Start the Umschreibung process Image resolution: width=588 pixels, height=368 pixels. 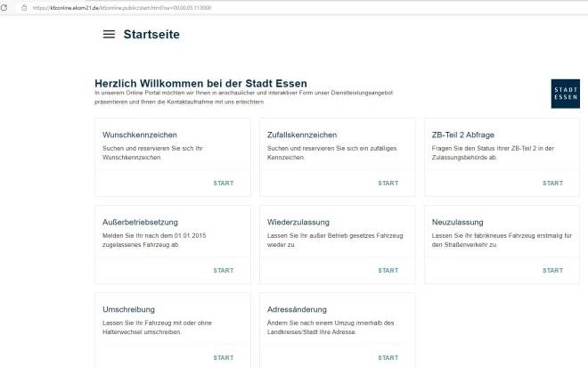[223, 357]
